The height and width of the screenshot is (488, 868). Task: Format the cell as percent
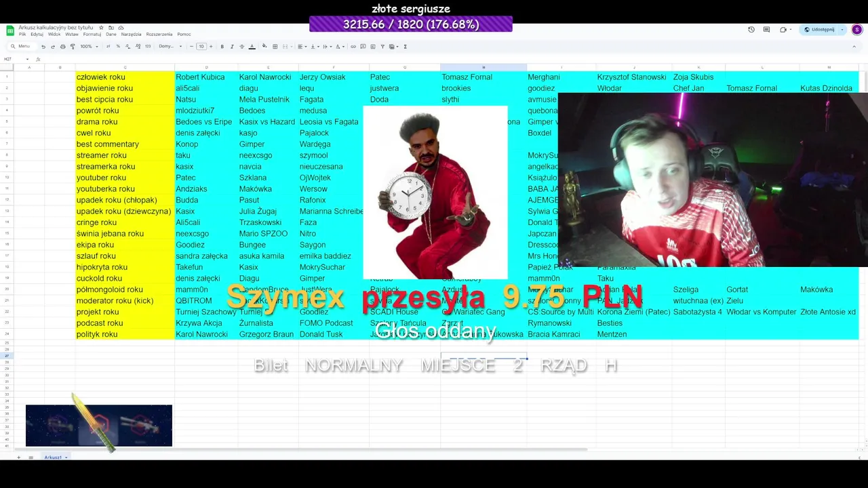click(x=118, y=47)
